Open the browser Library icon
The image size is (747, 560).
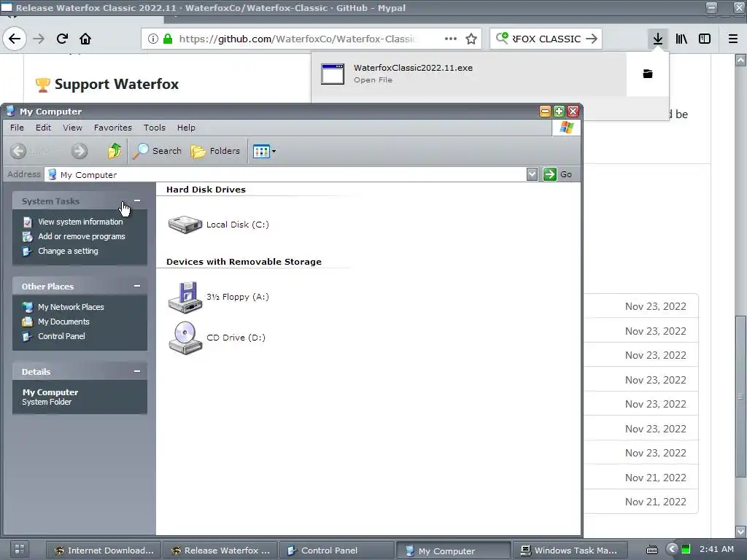coord(681,39)
